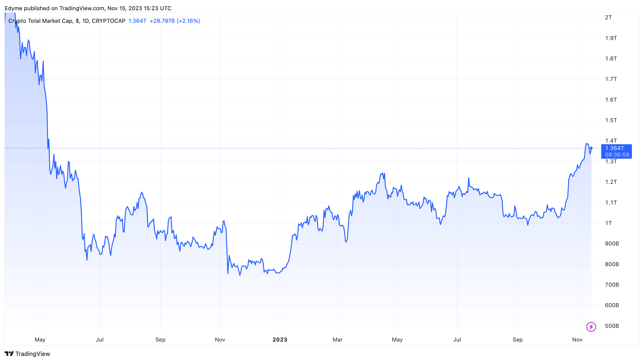Click the '1.8T' price axis label

611,59
